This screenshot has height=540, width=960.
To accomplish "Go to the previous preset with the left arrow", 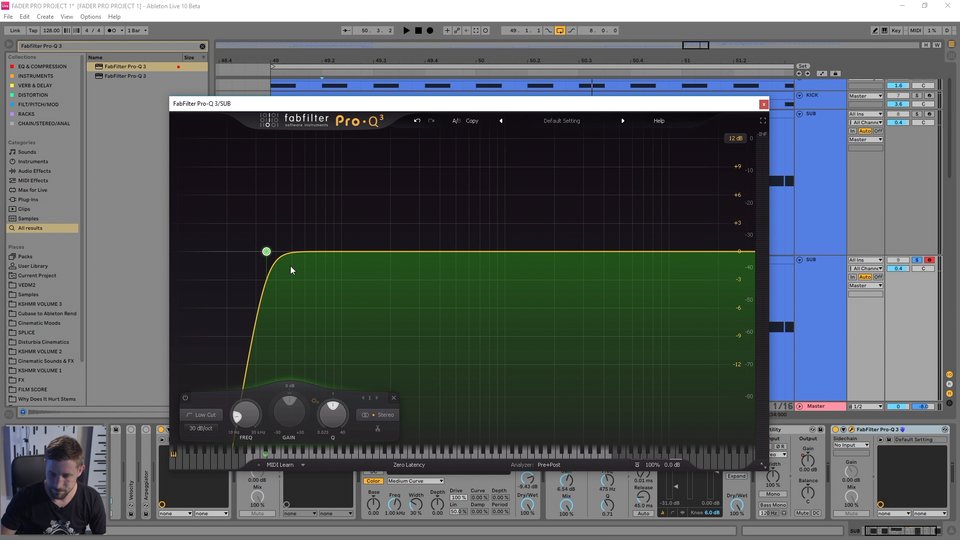I will [501, 121].
